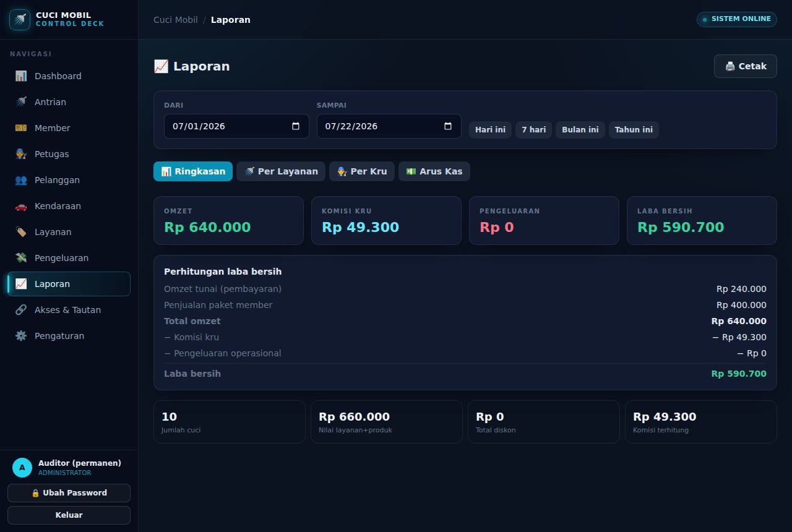This screenshot has width=792, height=532.
Task: Open Dashboard via its chart icon
Action: (21, 76)
